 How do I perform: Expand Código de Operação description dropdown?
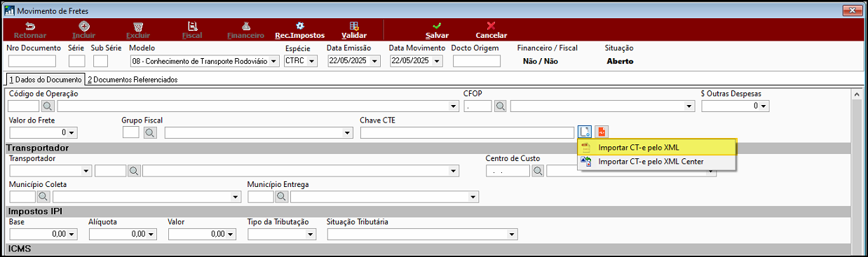click(x=454, y=106)
